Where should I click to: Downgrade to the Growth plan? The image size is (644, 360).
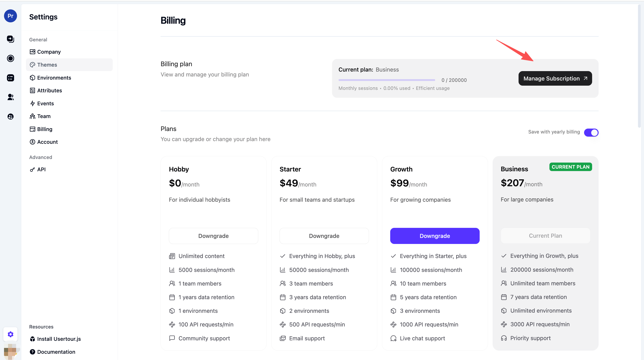point(434,236)
